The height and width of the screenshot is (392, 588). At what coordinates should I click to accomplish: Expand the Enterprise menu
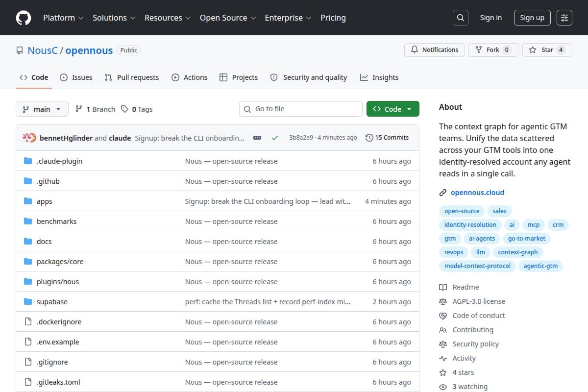coord(288,18)
